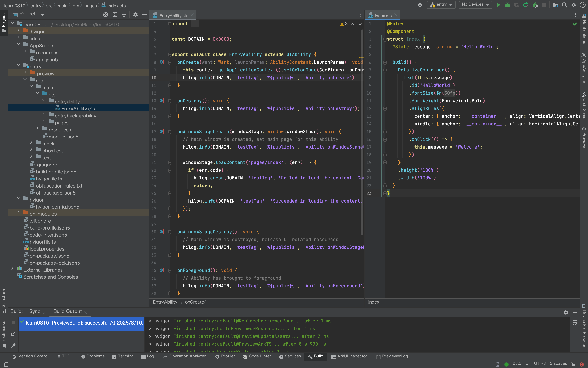
Task: Switch to EntryAbility.ets editor tab
Action: tap(173, 16)
